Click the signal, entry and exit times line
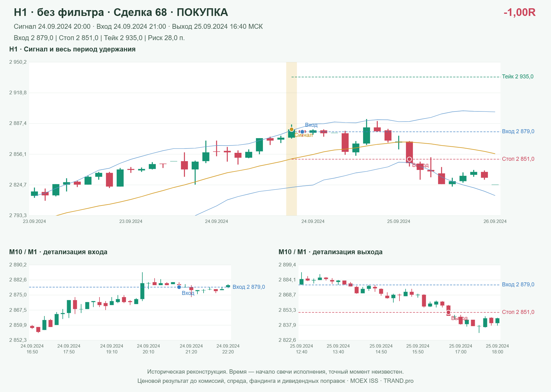 [138, 27]
